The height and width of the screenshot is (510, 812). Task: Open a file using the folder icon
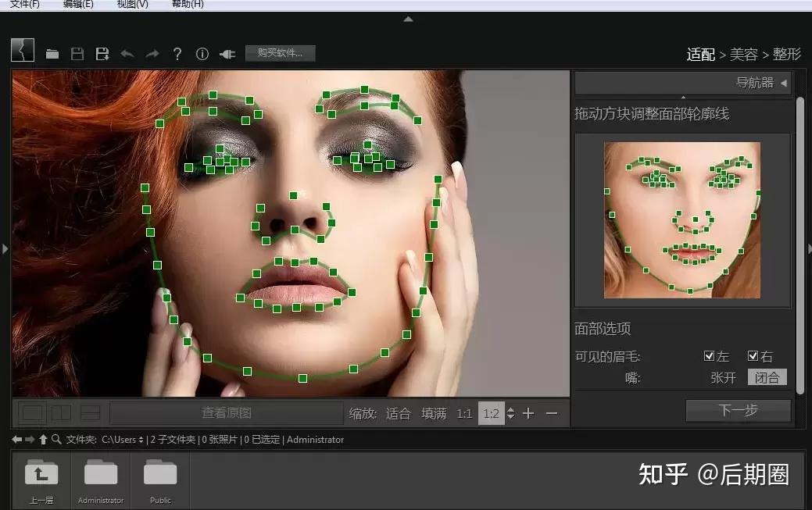pyautogui.click(x=52, y=54)
